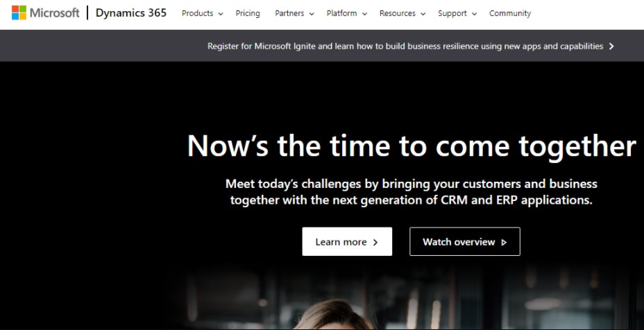Open the Register for Microsoft Ignite link

(405, 46)
